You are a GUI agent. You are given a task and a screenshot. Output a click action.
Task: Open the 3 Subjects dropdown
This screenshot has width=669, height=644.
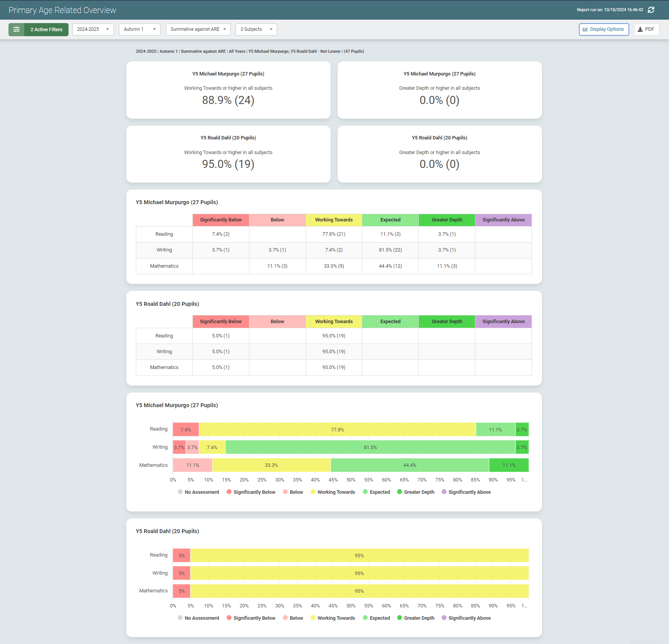coord(256,29)
